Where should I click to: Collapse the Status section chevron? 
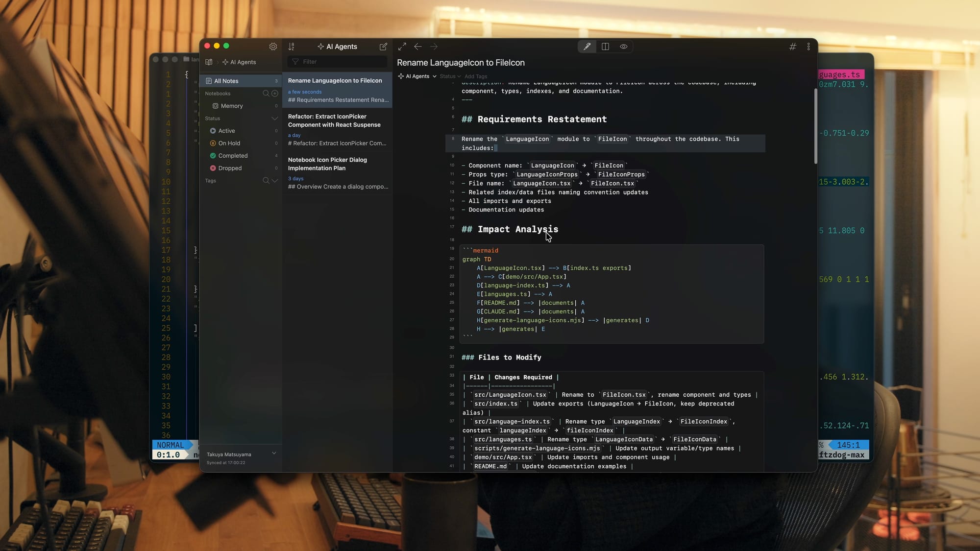coord(274,119)
